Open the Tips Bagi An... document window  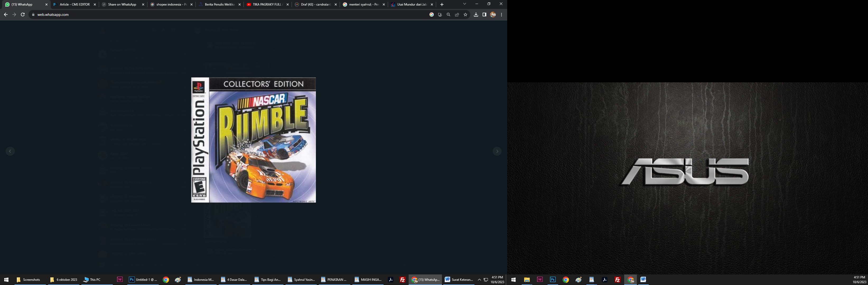click(x=268, y=280)
